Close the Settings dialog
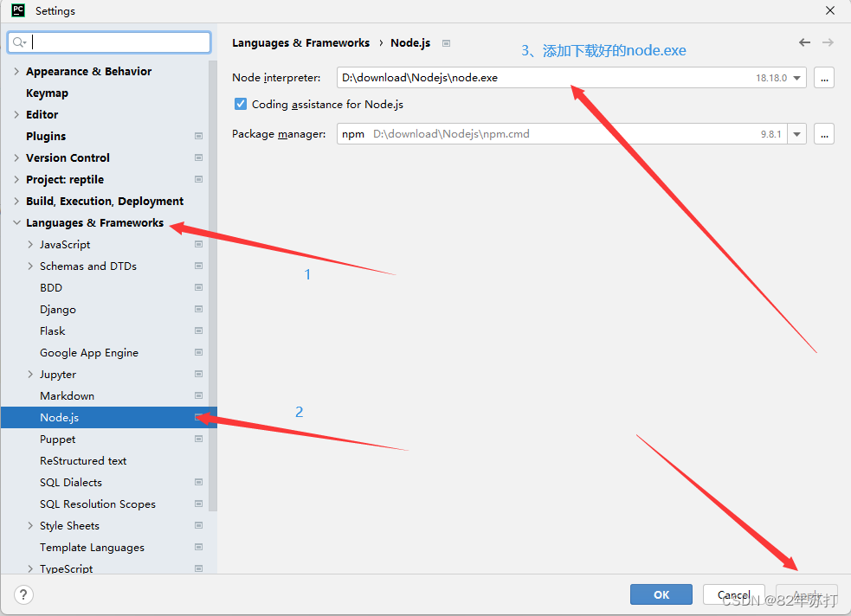851x616 pixels. click(830, 10)
